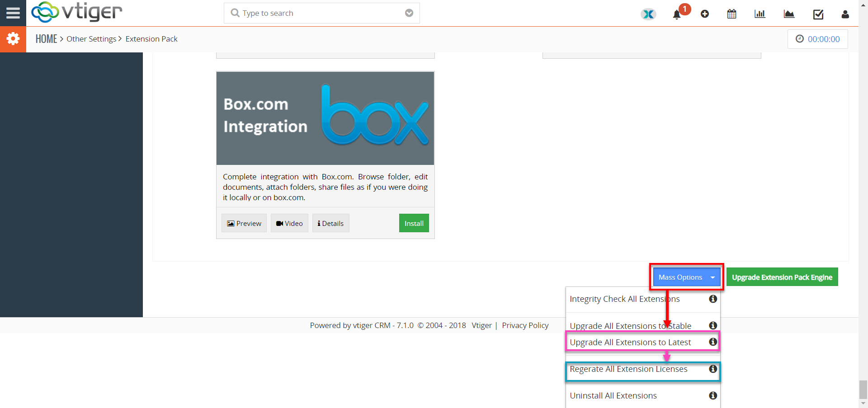The width and height of the screenshot is (868, 408).
Task: Open the settings gear icon
Action: [x=13, y=39]
